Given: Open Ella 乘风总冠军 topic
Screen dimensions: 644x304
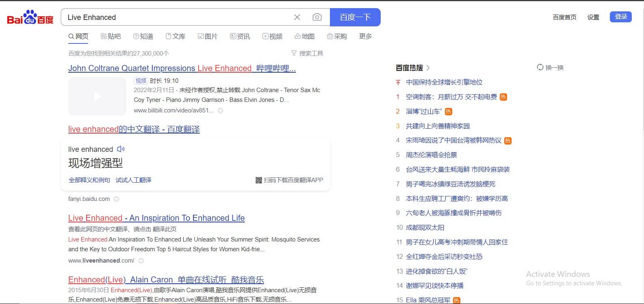Looking at the screenshot, I should 428,300.
